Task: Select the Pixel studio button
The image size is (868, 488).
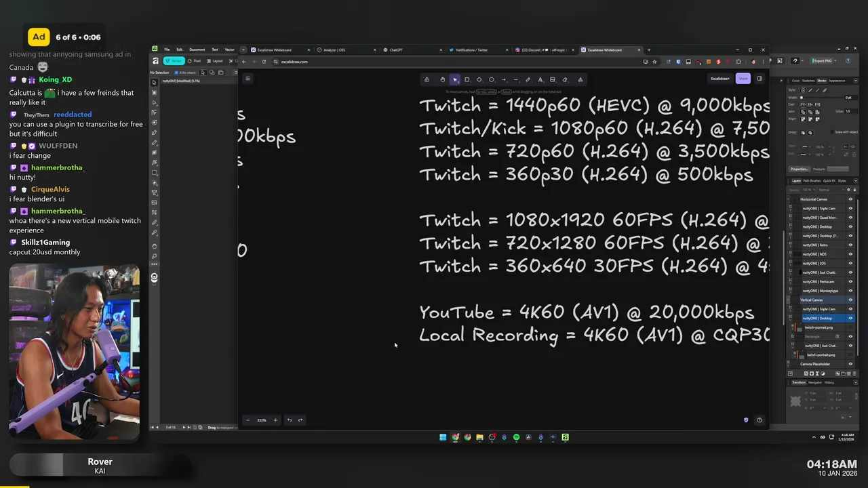Action: (194, 61)
